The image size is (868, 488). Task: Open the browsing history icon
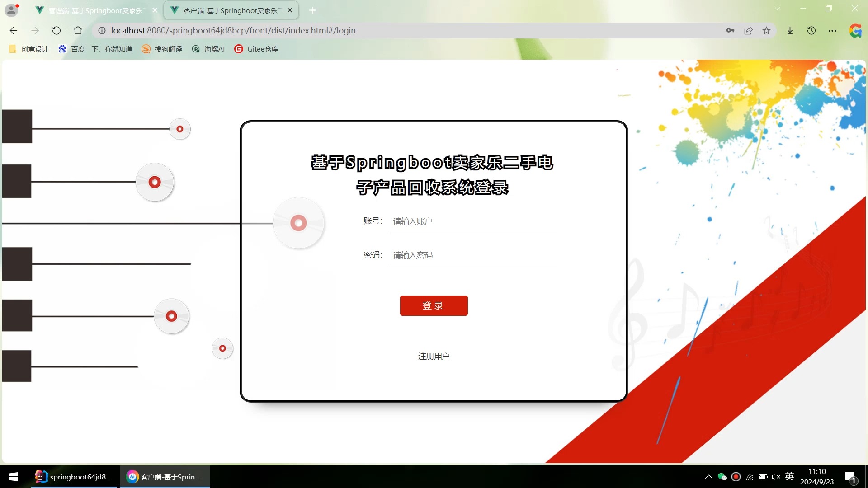(811, 30)
